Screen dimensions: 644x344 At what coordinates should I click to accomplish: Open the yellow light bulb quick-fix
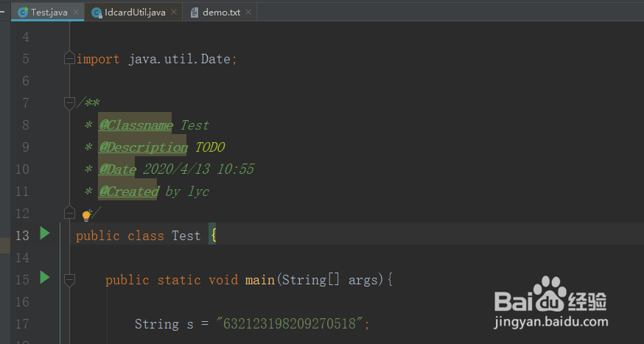point(86,216)
